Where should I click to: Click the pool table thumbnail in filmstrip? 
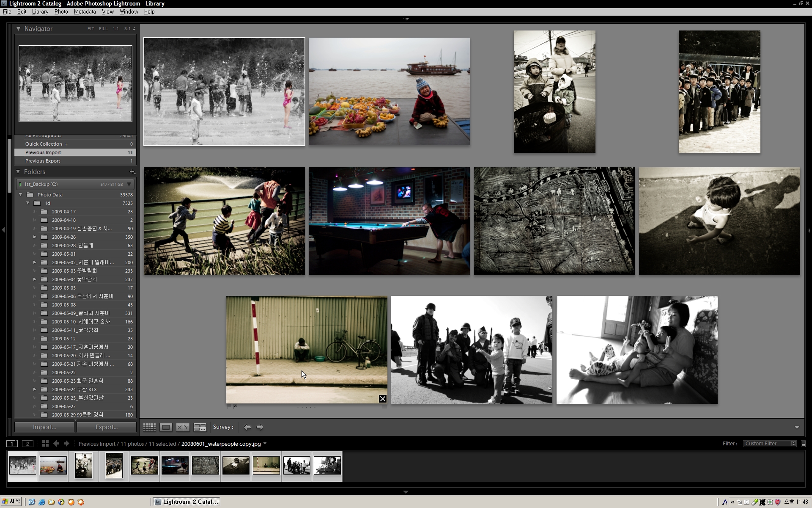click(175, 466)
